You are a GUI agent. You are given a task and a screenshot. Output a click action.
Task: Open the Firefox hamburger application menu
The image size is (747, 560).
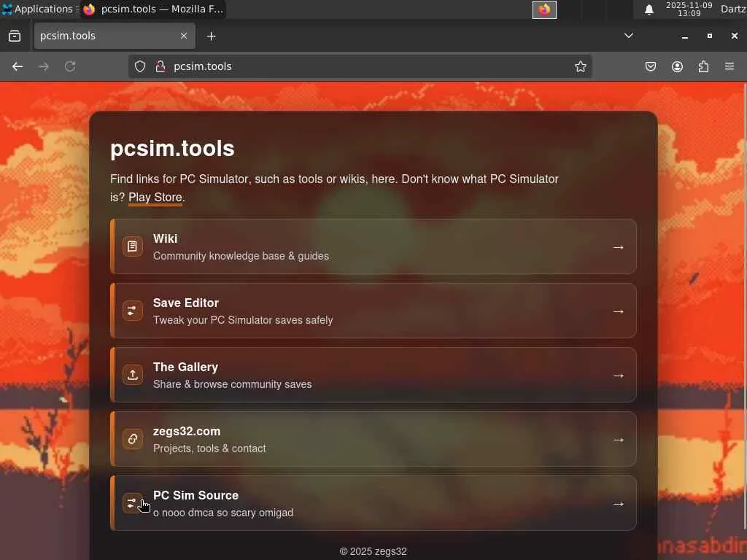729,66
